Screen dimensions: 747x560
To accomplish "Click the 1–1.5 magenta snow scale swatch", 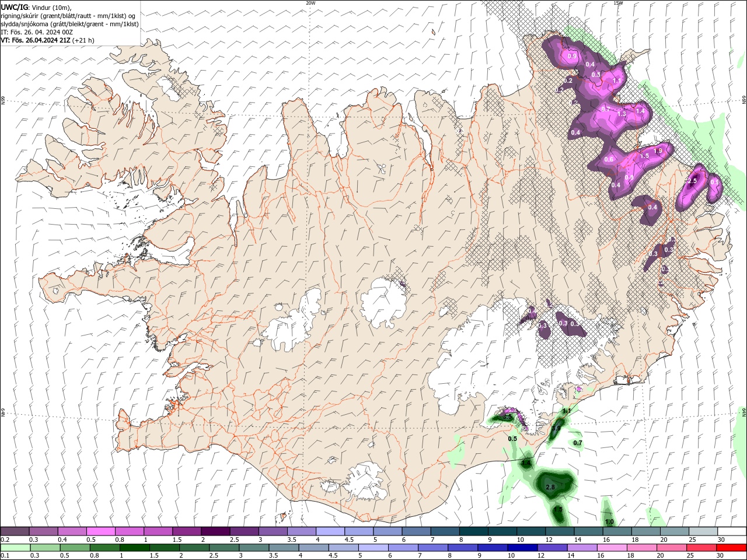I will click(x=158, y=531).
